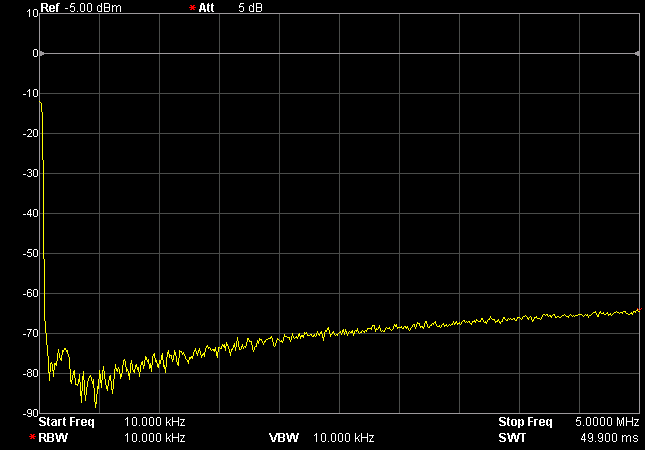
Task: Select the Start Freq value 10.000 kHz
Action: [155, 422]
